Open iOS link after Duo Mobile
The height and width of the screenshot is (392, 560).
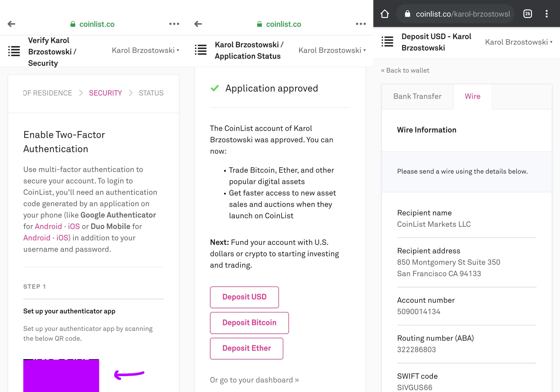click(62, 238)
